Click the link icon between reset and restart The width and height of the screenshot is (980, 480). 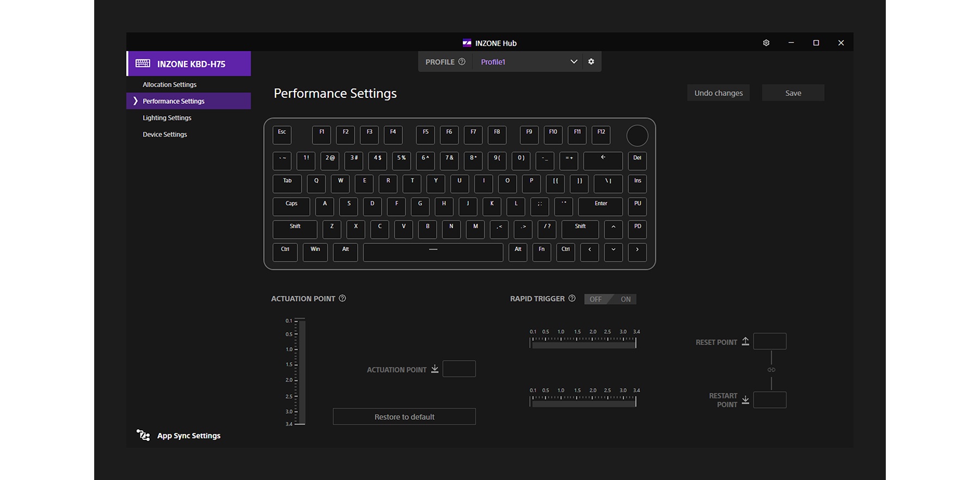771,370
